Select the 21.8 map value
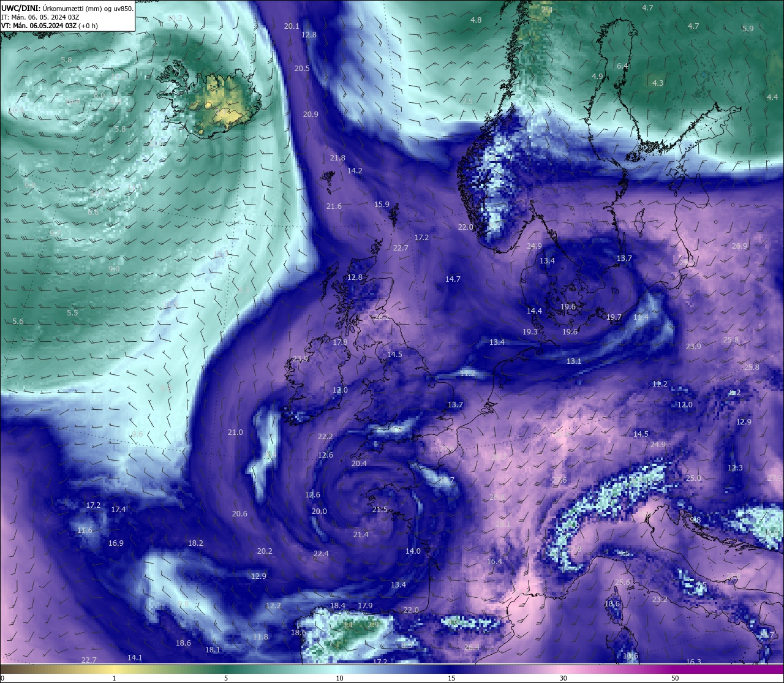Image resolution: width=784 pixels, height=683 pixels. click(x=337, y=158)
